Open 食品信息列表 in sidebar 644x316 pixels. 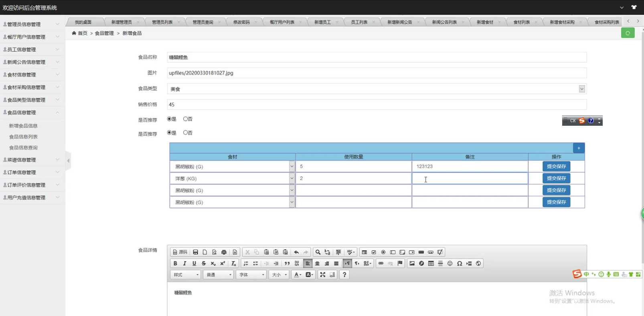click(23, 137)
